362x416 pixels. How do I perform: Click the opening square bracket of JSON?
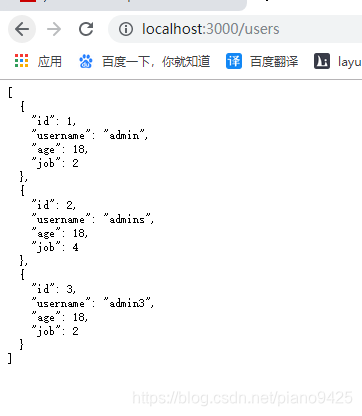tap(10, 92)
